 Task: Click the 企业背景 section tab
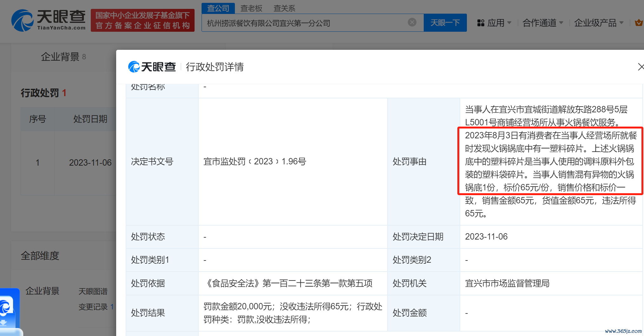coord(60,57)
